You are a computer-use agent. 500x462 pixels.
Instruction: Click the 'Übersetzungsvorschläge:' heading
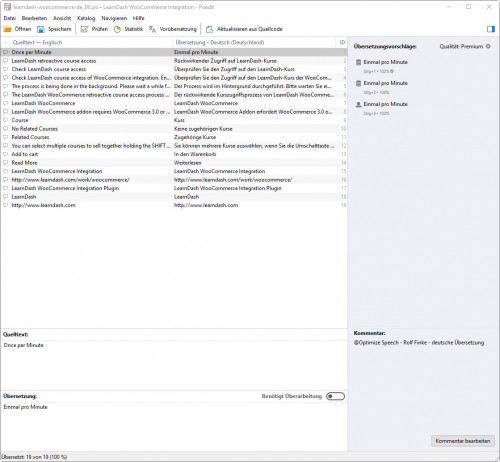[x=385, y=46]
